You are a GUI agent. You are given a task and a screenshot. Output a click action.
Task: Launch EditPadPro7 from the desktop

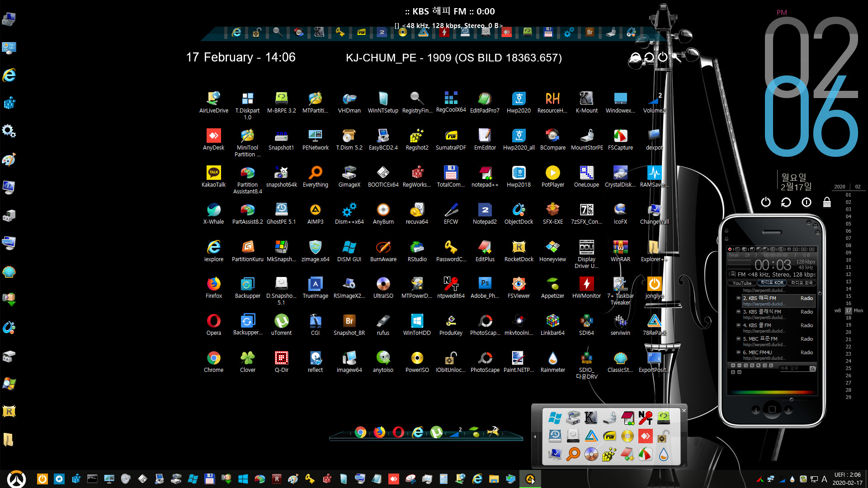pyautogui.click(x=485, y=102)
